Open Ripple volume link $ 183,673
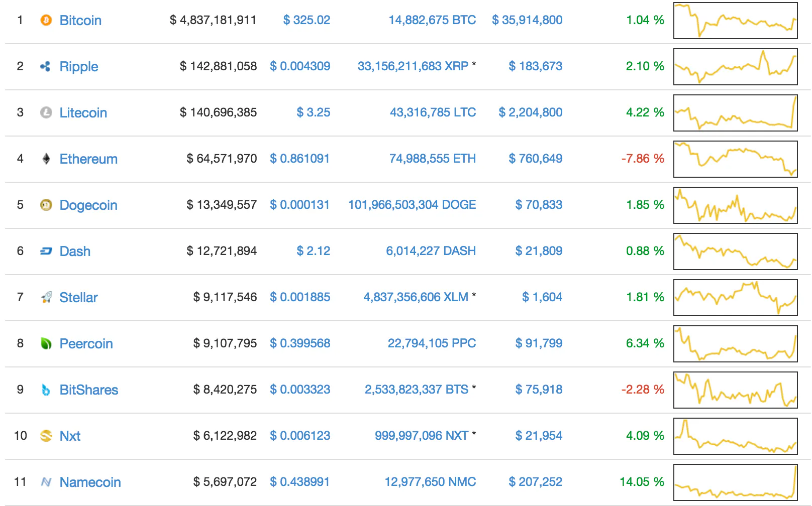The width and height of the screenshot is (812, 506). [x=536, y=66]
